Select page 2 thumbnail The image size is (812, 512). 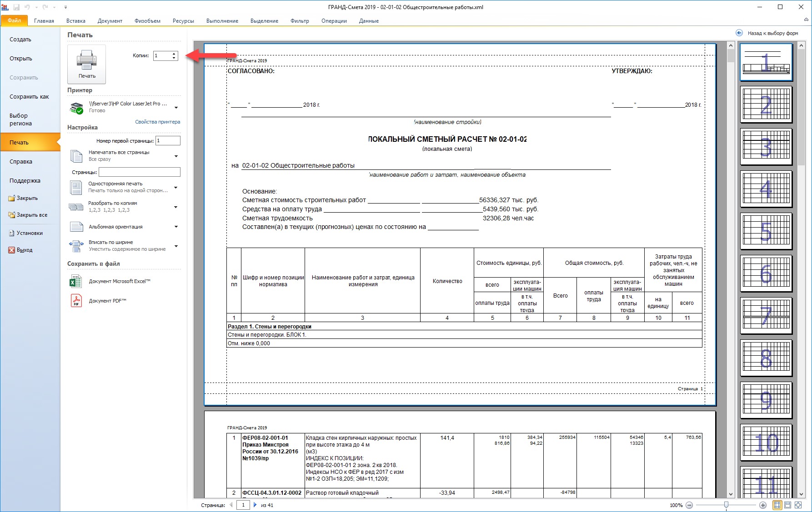click(x=766, y=104)
